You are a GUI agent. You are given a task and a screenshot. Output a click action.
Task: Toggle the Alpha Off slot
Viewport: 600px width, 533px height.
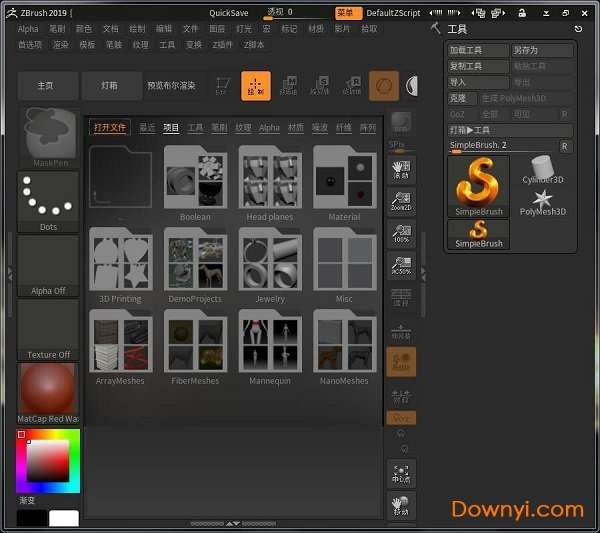pos(48,263)
